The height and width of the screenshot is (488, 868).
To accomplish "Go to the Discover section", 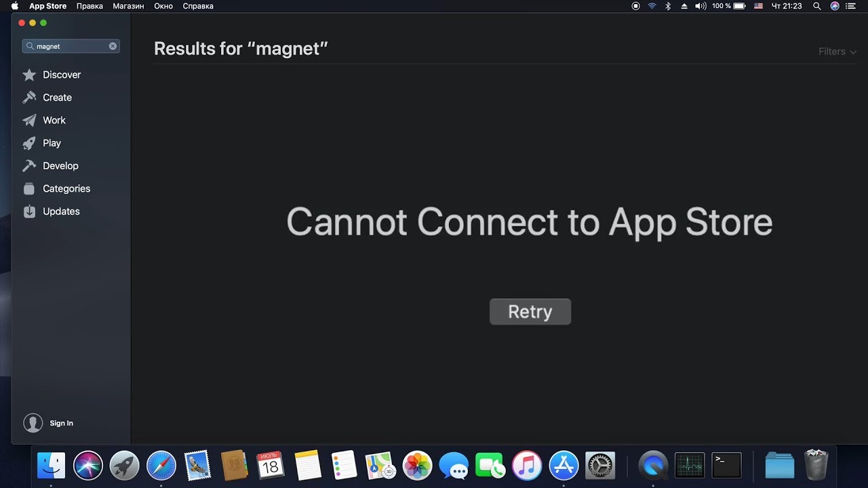I will coord(62,75).
